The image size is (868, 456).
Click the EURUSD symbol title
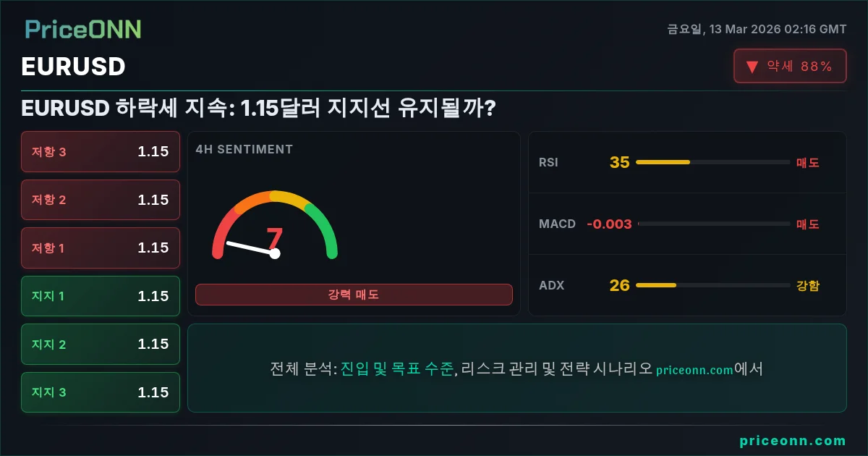pos(73,67)
